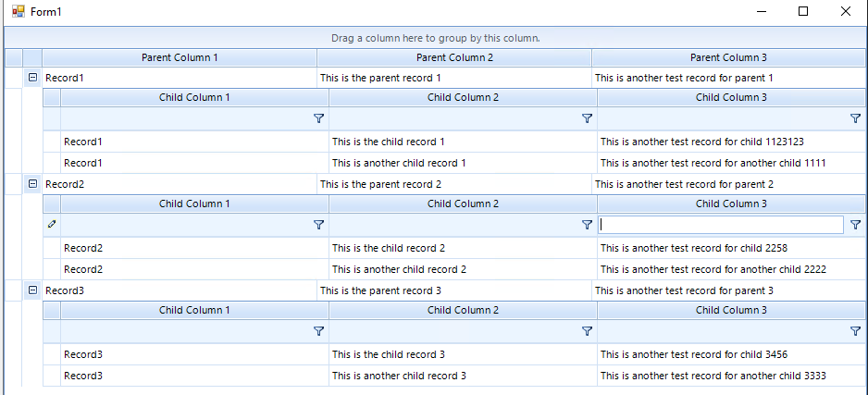Click the Parent Column 3 header
The height and width of the screenshot is (395, 868).
tap(729, 57)
